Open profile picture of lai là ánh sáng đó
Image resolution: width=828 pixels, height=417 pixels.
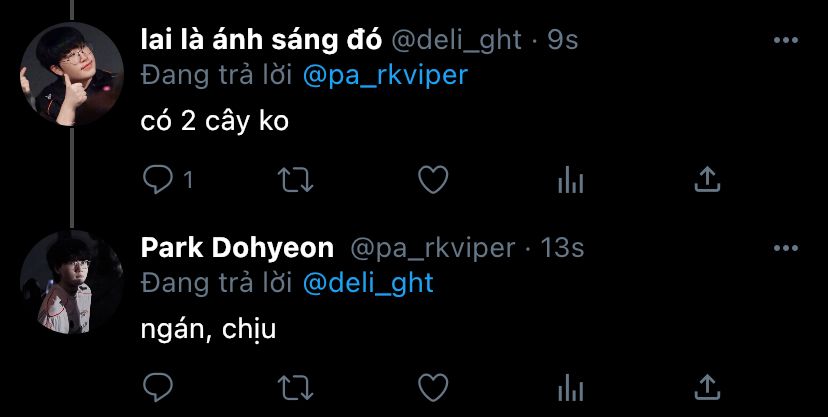click(72, 74)
